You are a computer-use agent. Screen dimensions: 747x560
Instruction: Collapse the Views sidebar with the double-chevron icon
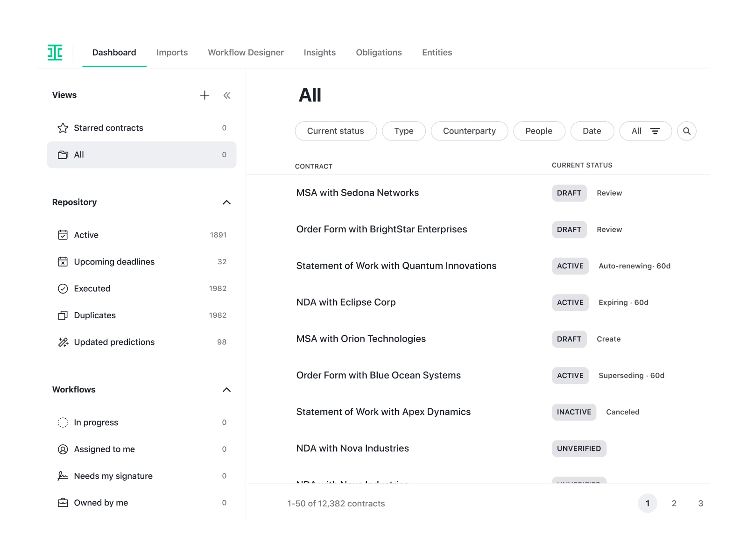click(227, 95)
